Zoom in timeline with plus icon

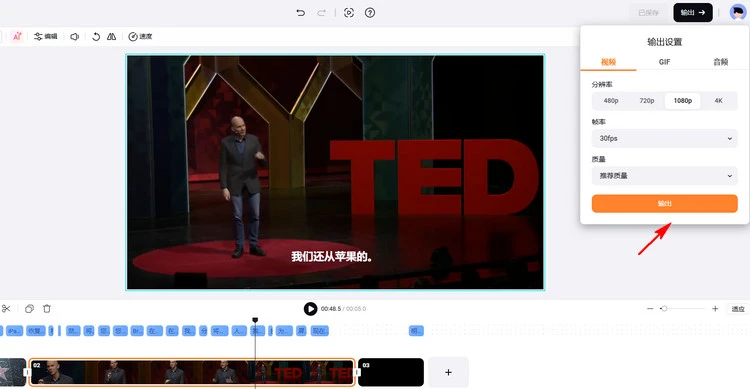[715, 309]
